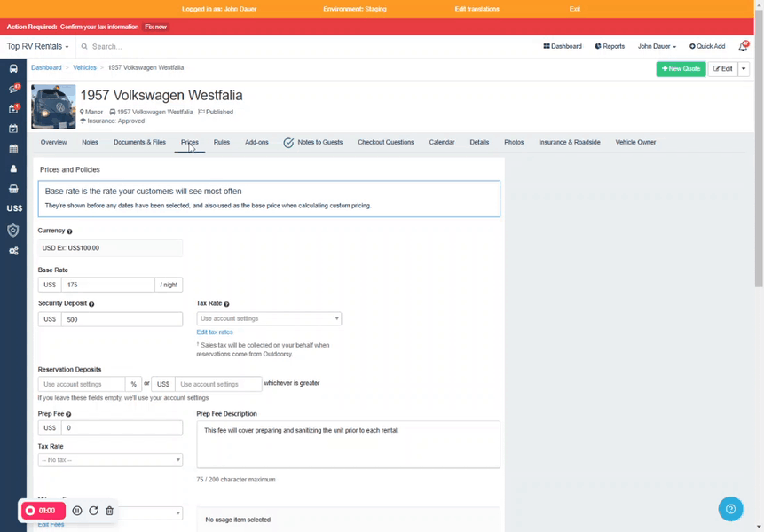Open the help question bubble

(x=730, y=509)
